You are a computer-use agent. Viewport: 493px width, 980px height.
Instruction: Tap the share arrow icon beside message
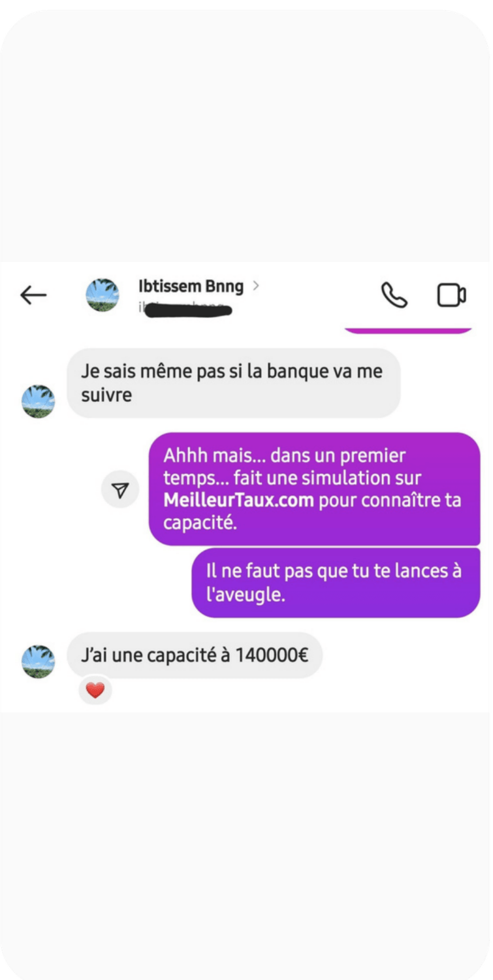click(x=120, y=490)
